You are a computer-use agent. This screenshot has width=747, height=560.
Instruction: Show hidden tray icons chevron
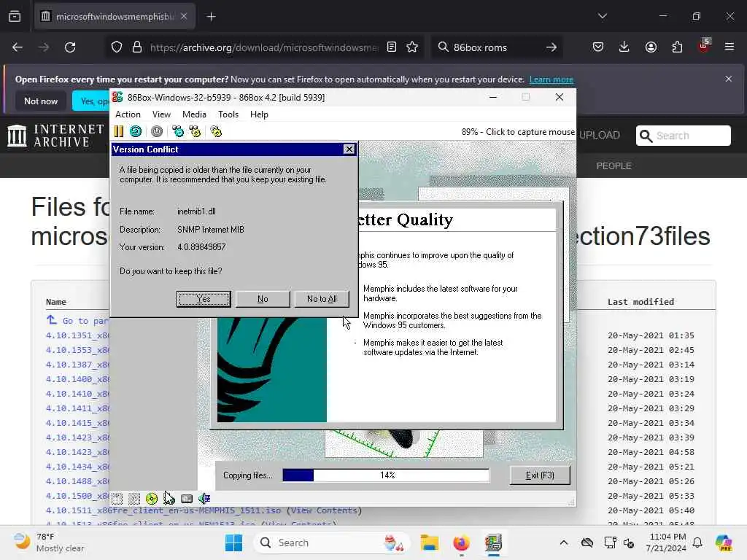[x=564, y=542]
